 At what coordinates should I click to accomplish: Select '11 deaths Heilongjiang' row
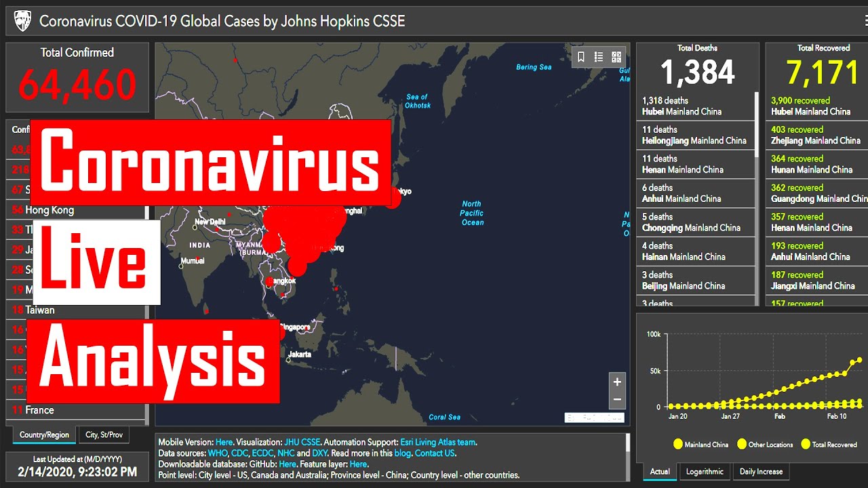coord(695,135)
